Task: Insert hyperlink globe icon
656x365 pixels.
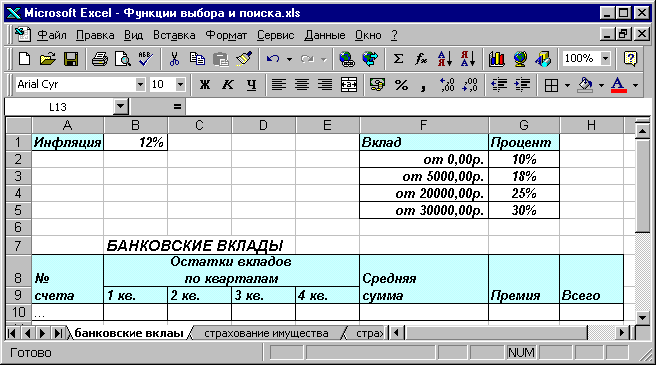Action: (346, 59)
